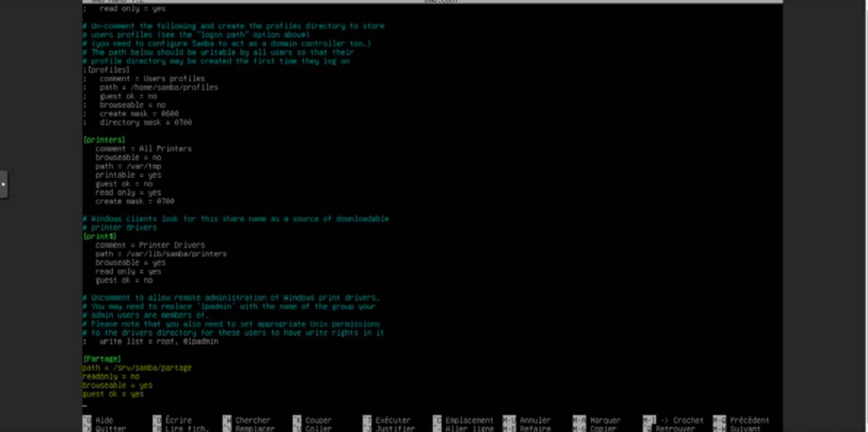Click the comment starting 'profile directory may be created'

pos(216,61)
